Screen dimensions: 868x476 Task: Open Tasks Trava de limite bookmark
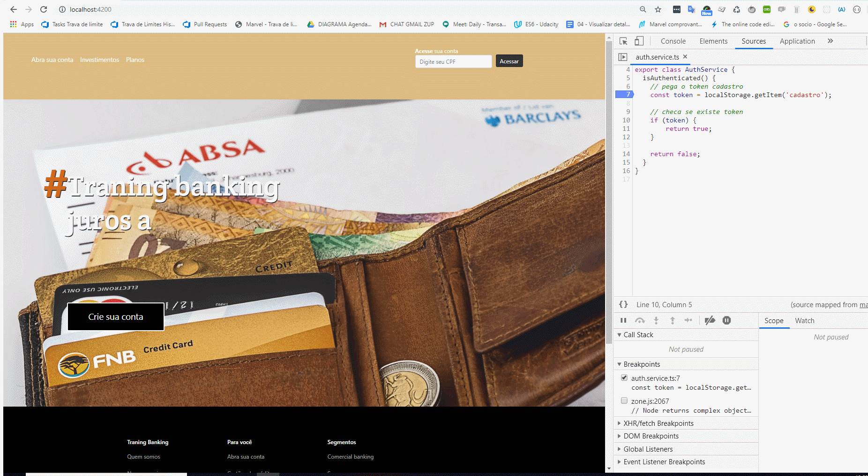[72, 24]
